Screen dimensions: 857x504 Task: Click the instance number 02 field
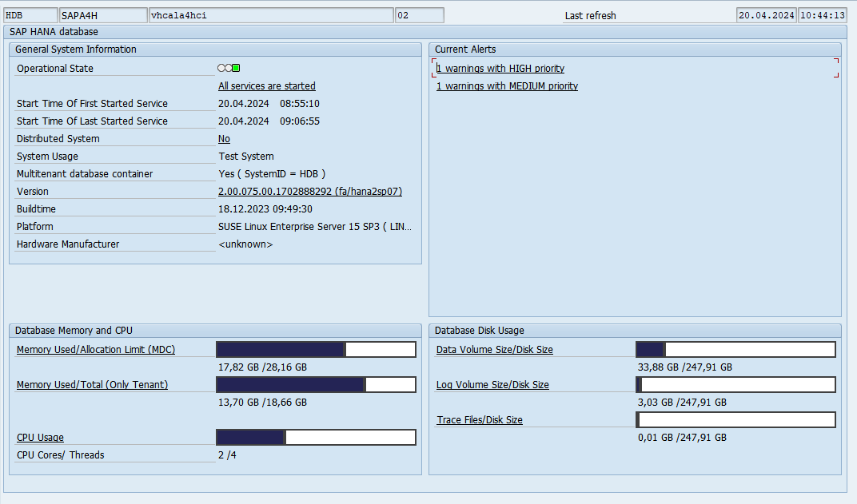(419, 15)
